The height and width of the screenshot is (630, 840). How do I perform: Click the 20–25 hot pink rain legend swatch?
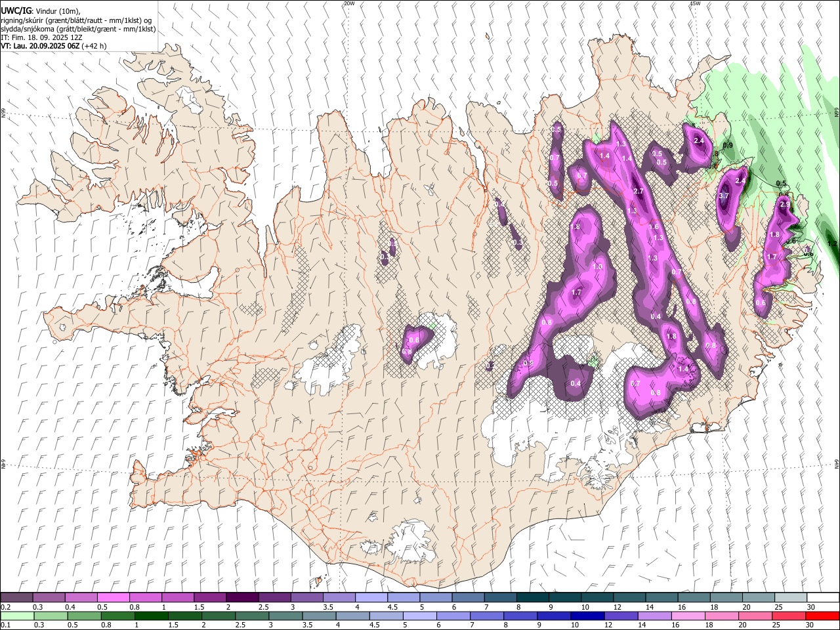(x=754, y=616)
